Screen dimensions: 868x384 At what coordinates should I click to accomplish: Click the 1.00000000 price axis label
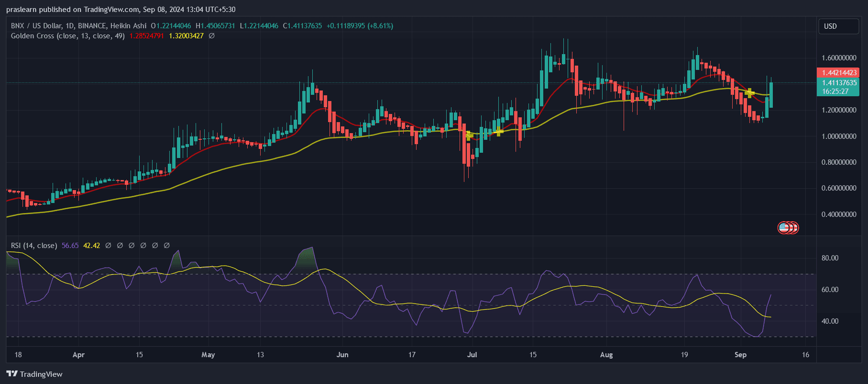839,136
